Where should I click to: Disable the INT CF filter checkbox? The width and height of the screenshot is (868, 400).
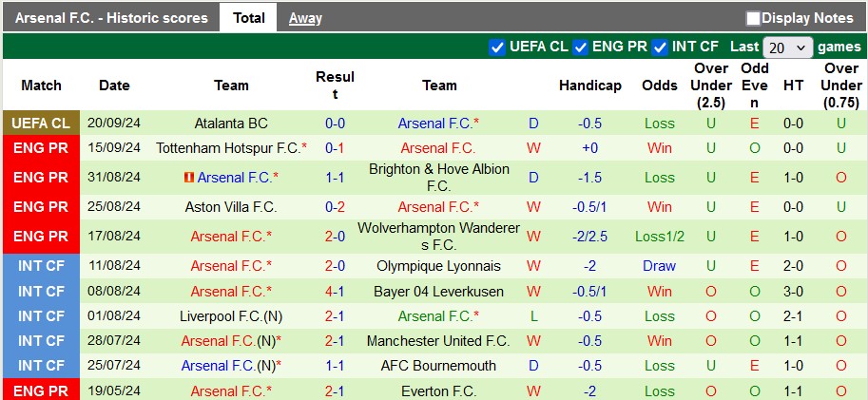coord(661,47)
